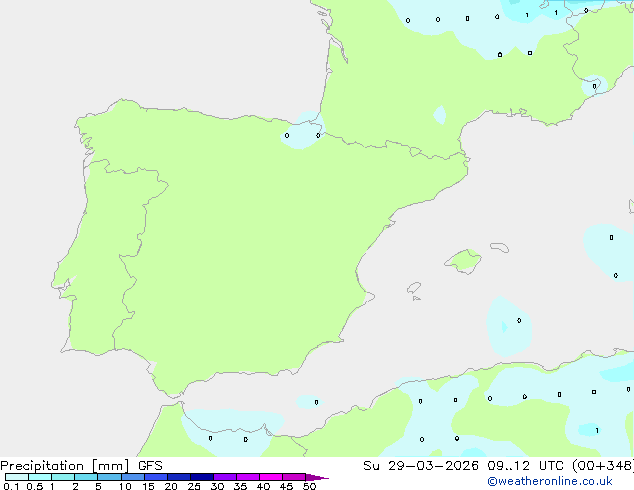Select the 15–20 mm legend swatch

point(156,477)
